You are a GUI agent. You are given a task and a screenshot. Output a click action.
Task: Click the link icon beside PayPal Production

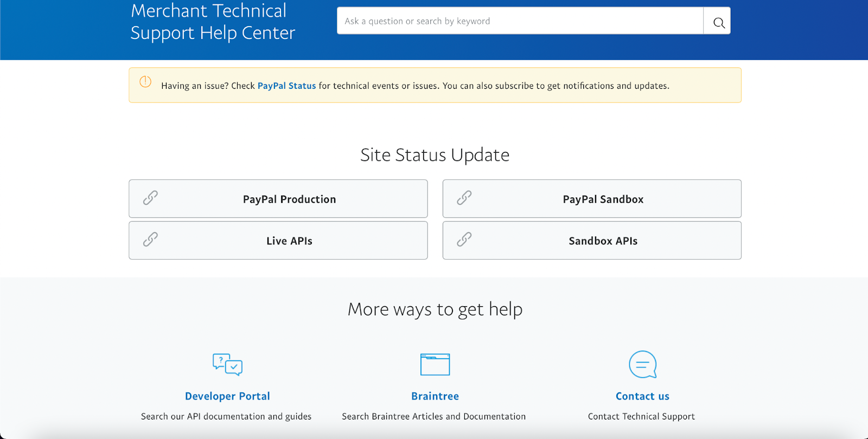150,198
